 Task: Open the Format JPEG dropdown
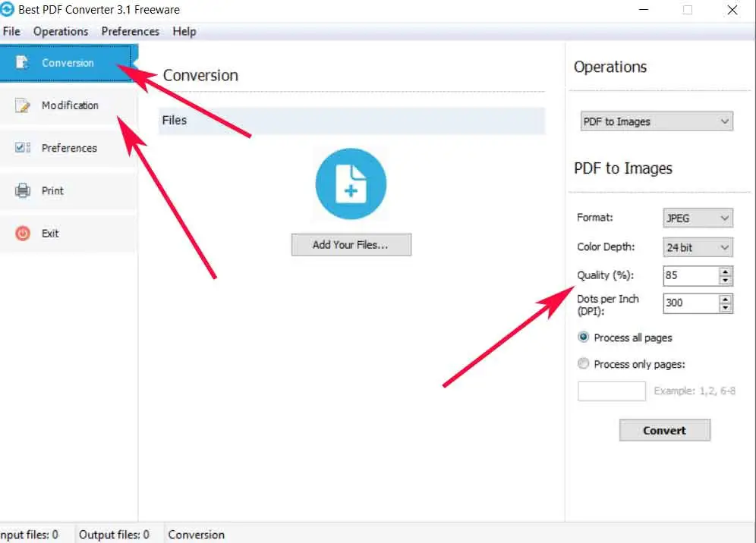click(698, 218)
